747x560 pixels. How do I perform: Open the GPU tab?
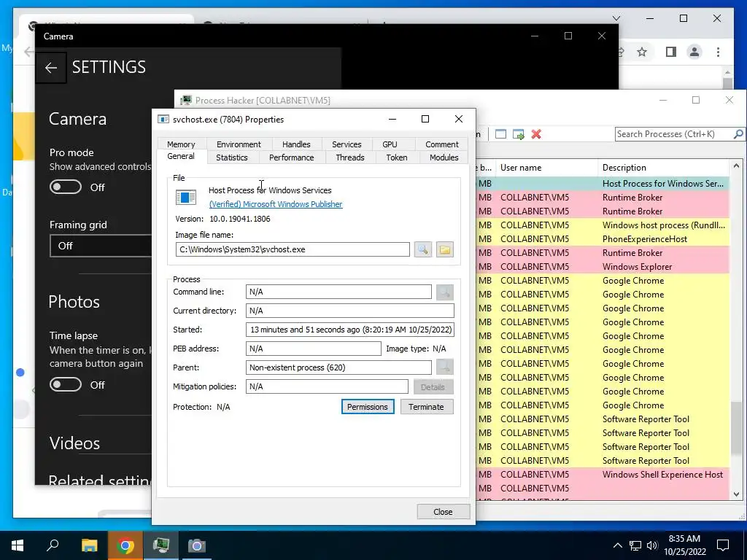click(390, 144)
